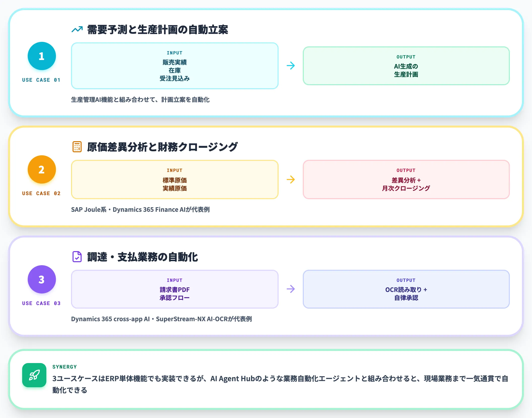This screenshot has width=532, height=418.
Task: Click the heading 調達・支払業務の自動化
Action: coord(143,257)
